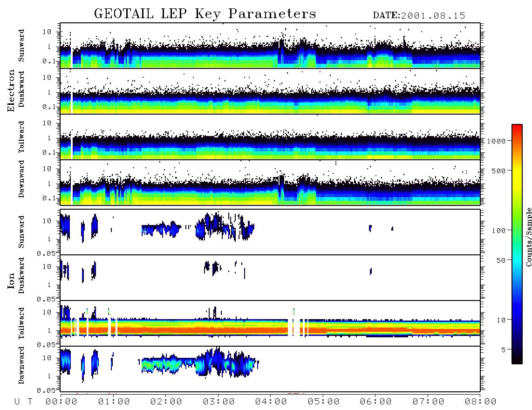
Task: Click the 0.05 tick of Ion Dawnward axis
Action: [46, 390]
